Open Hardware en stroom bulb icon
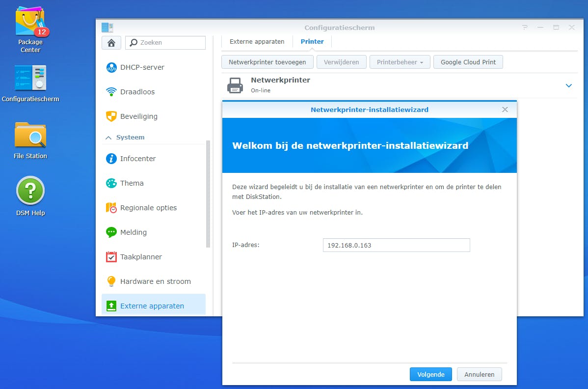Viewport: 588px width, 389px height. pos(111,281)
